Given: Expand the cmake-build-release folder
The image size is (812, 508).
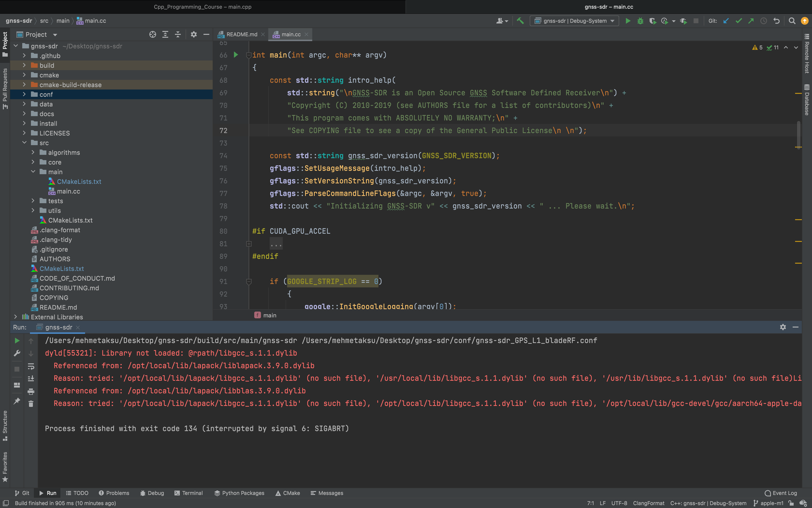Looking at the screenshot, I should (24, 84).
